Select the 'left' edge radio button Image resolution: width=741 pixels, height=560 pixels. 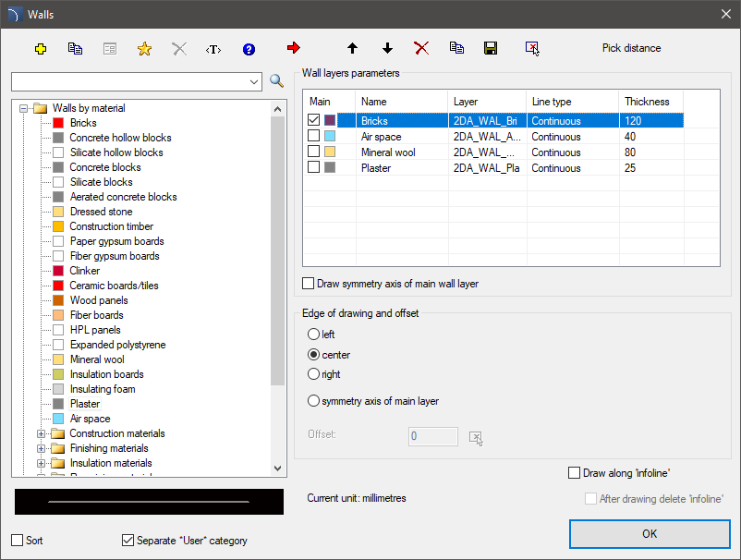click(314, 335)
